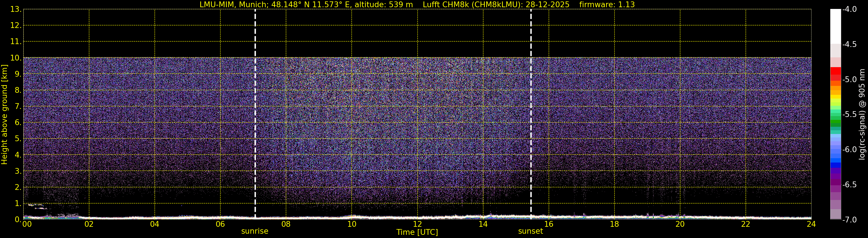The height and width of the screenshot is (238, 868).
Task: Select the red band in the colorbar
Action: (x=835, y=71)
